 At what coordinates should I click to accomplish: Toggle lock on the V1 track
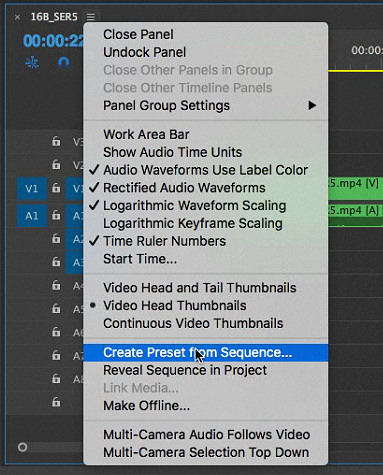[56, 188]
